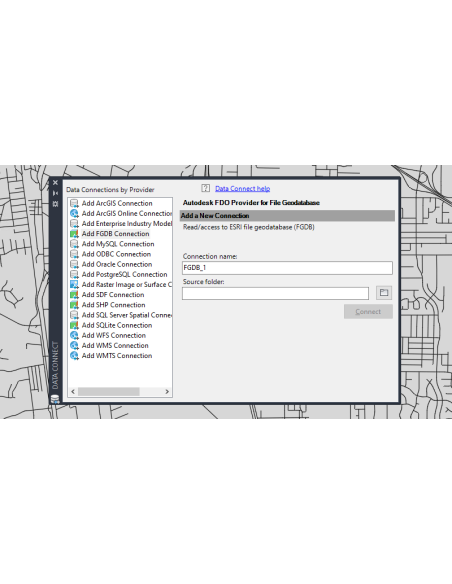Click the WMTS Connection globe icon

(x=74, y=356)
